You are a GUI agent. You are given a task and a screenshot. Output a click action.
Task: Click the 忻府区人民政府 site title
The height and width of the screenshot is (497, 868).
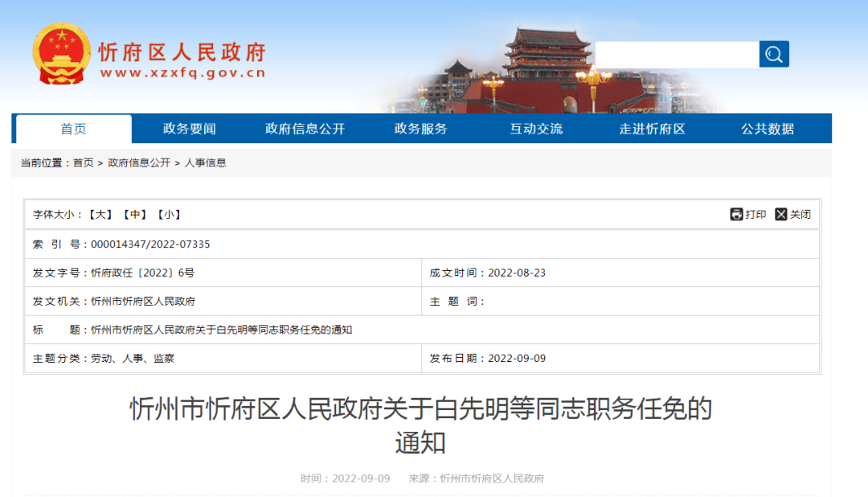pos(182,52)
